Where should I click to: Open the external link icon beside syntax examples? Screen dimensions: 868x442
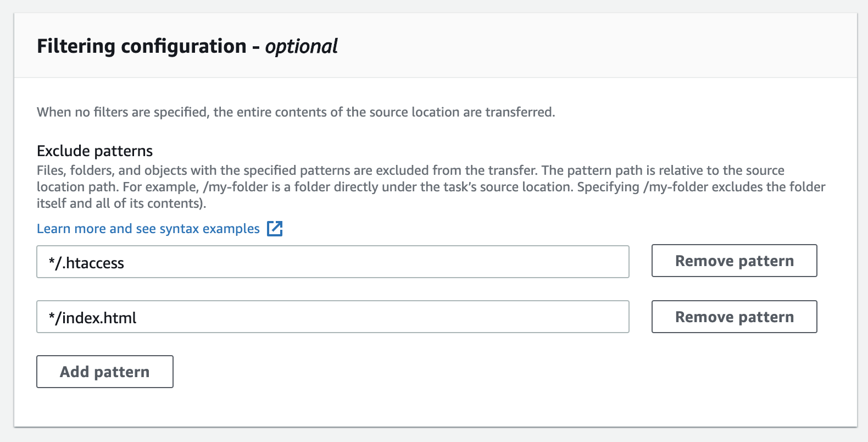tap(275, 229)
